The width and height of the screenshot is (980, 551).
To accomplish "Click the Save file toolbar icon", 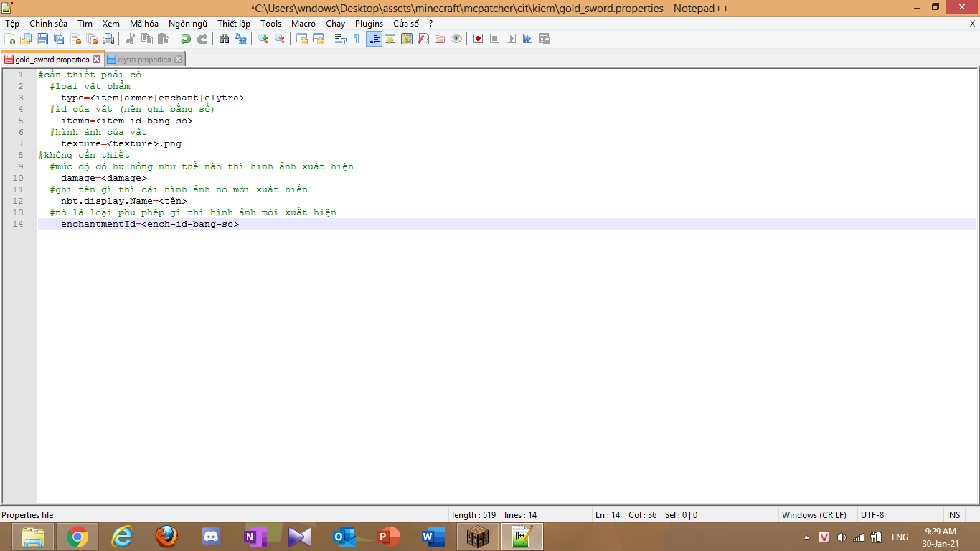I will pos(42,39).
